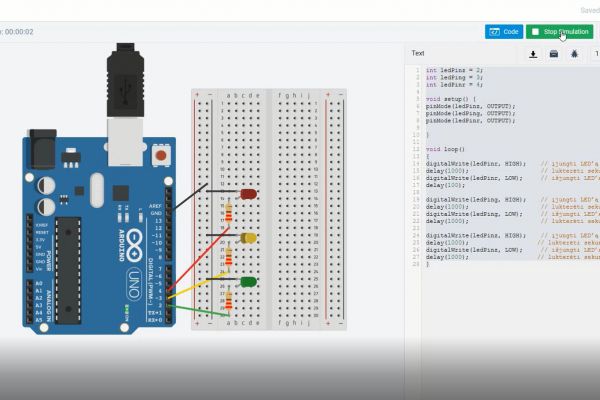This screenshot has height=400, width=600.
Task: Click the ATmega chip on the Arduino
Action: pyautogui.click(x=68, y=270)
